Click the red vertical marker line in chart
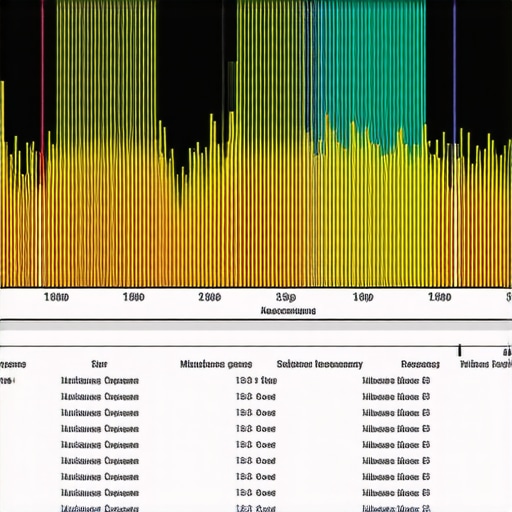 click(x=42, y=93)
